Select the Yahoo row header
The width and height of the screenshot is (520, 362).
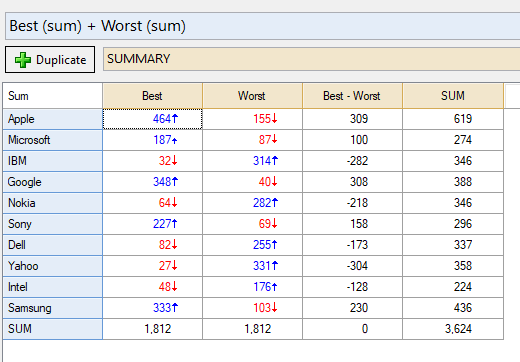pos(53,266)
